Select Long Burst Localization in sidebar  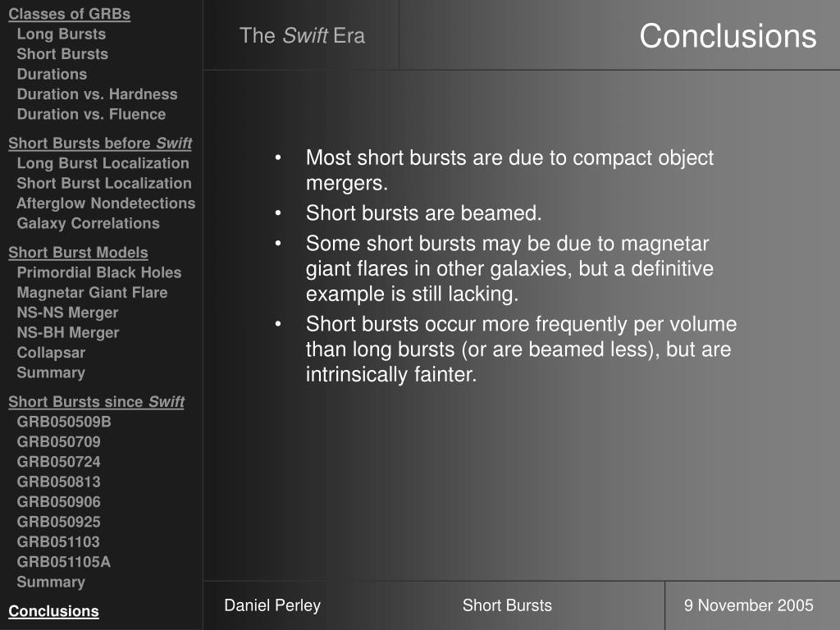click(103, 163)
